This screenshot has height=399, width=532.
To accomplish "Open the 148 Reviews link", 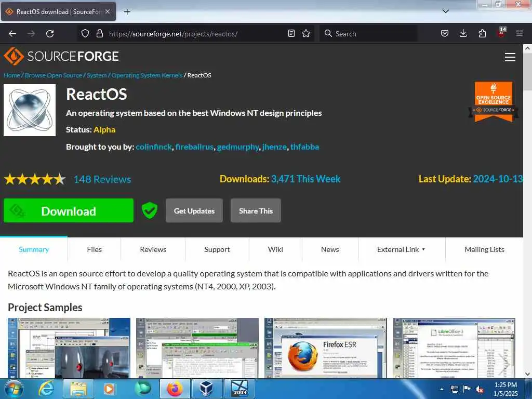I will (102, 179).
